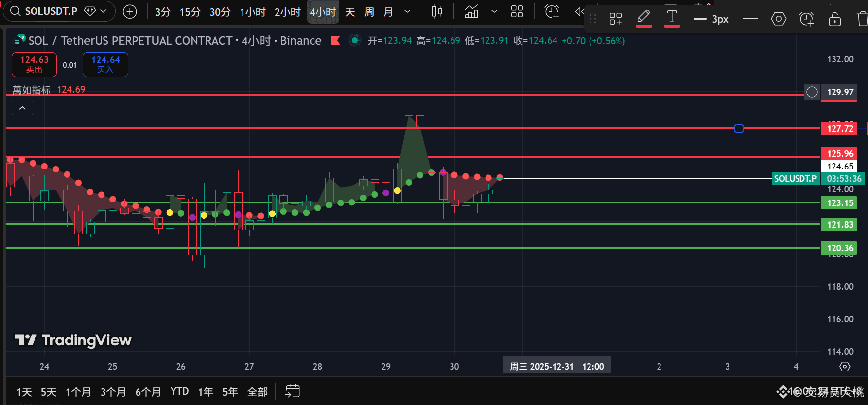This screenshot has width=868, height=405.
Task: Select the 30分 timeframe
Action: [220, 12]
